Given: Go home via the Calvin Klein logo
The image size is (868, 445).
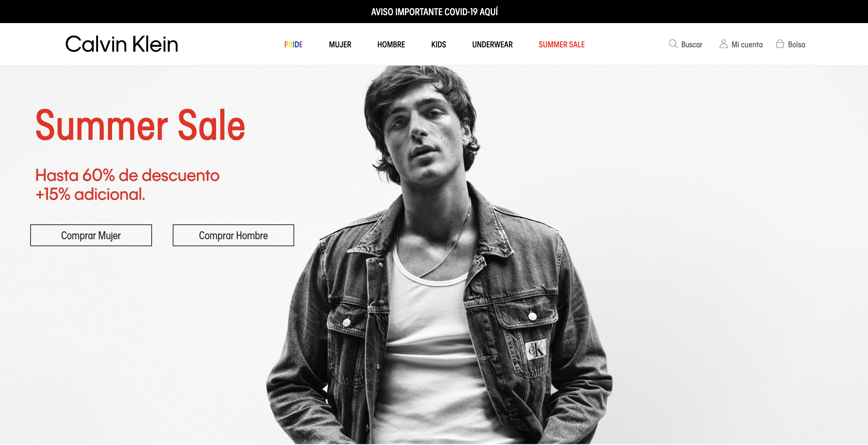Looking at the screenshot, I should [x=122, y=44].
